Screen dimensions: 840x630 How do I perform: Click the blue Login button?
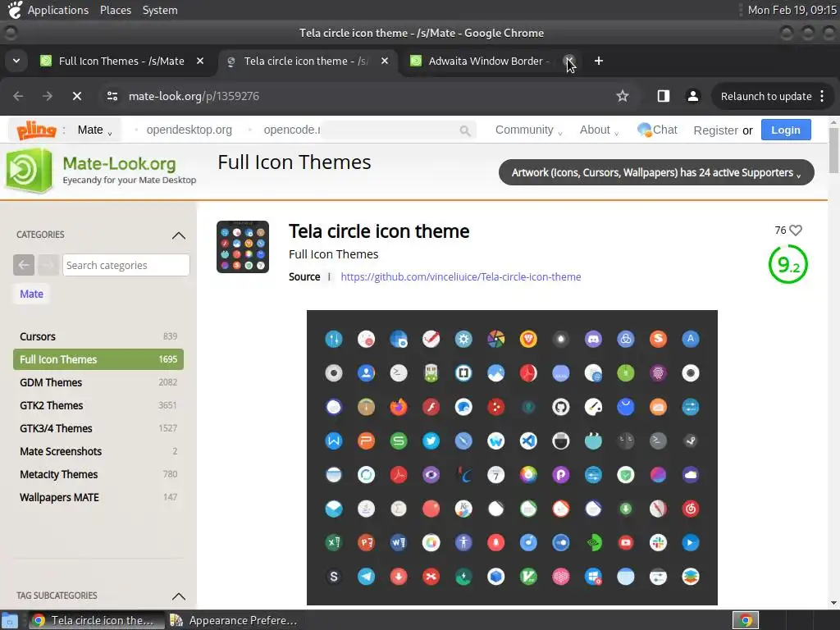786,130
